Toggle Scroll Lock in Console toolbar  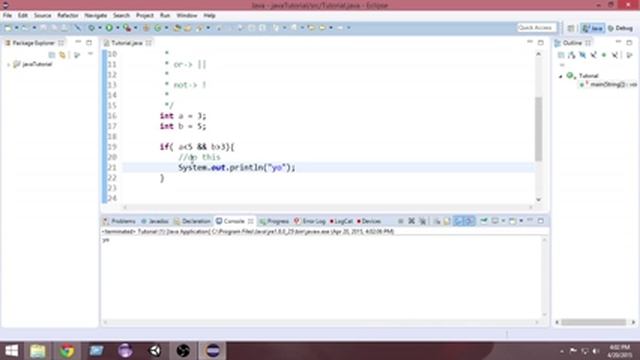pos(447,221)
